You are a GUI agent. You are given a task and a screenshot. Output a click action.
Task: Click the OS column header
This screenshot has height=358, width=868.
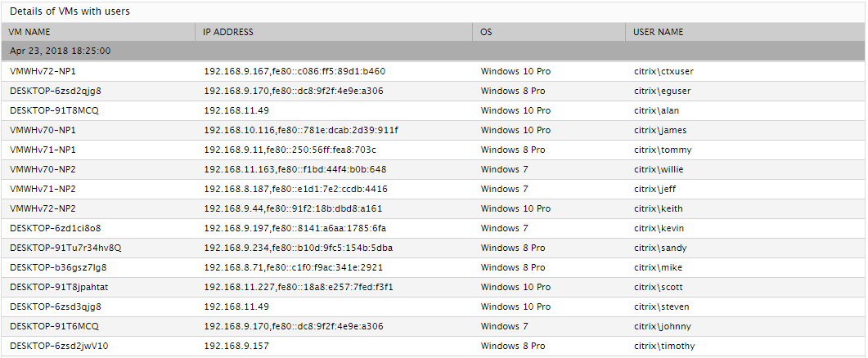486,32
